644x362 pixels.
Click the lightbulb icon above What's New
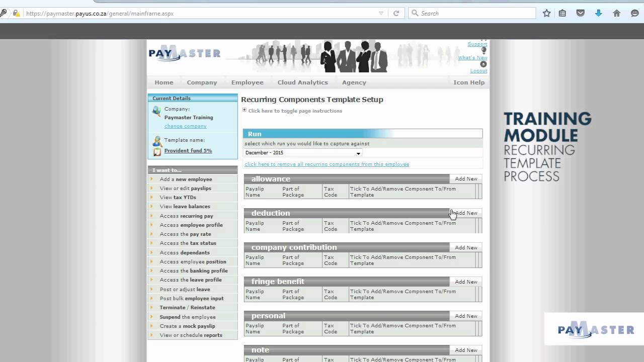[484, 50]
